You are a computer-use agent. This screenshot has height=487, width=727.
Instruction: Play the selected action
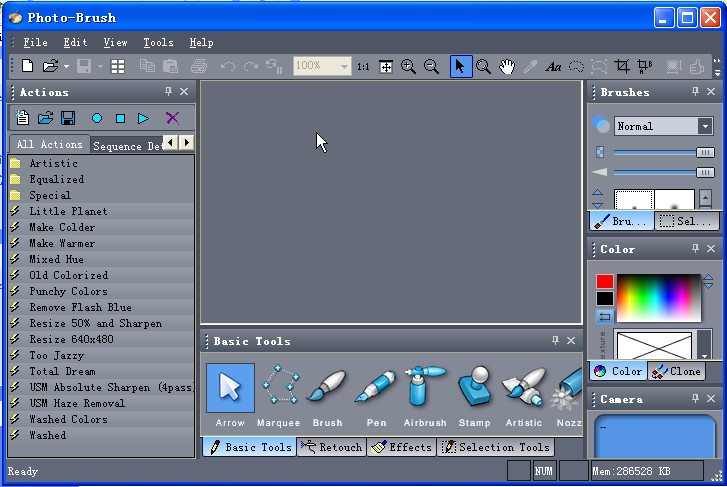tap(143, 118)
